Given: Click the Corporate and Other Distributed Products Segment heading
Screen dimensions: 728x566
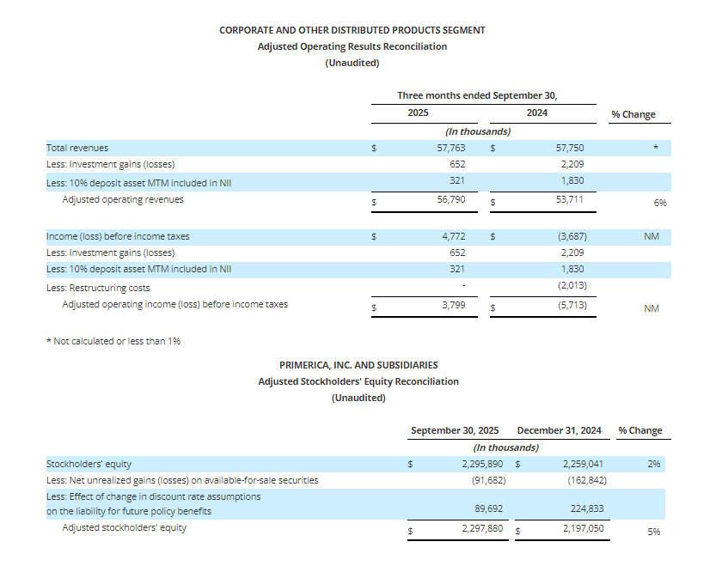Looking at the screenshot, I should (352, 30).
